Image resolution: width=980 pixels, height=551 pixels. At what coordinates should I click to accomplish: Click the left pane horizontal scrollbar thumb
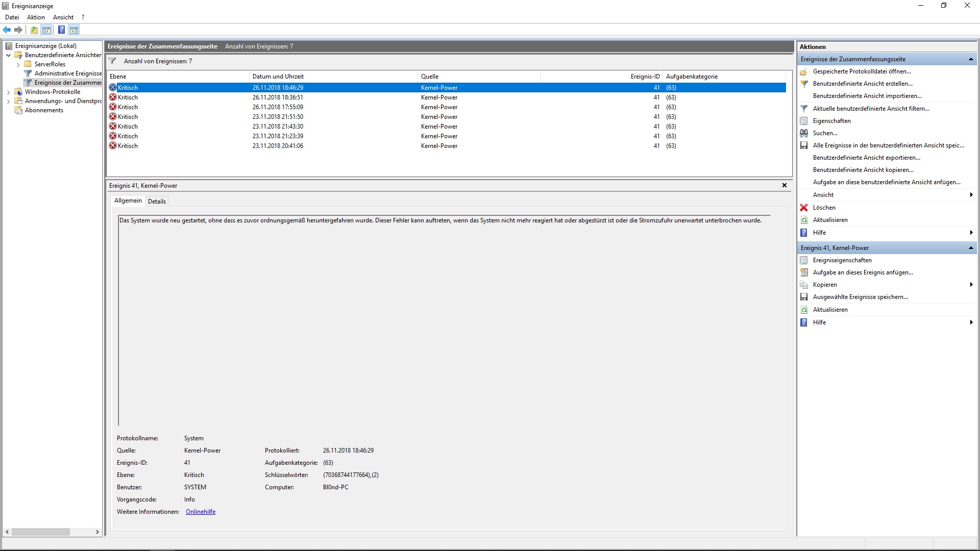[41, 532]
